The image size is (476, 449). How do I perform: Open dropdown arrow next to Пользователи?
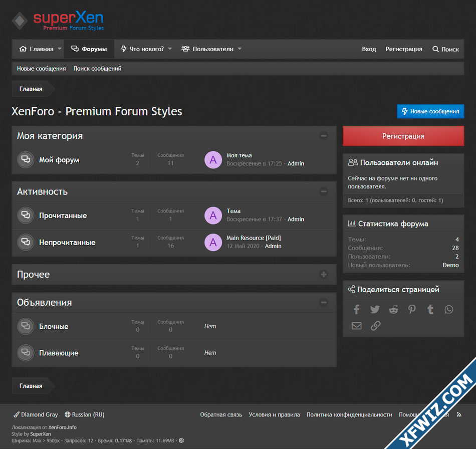[x=240, y=49]
